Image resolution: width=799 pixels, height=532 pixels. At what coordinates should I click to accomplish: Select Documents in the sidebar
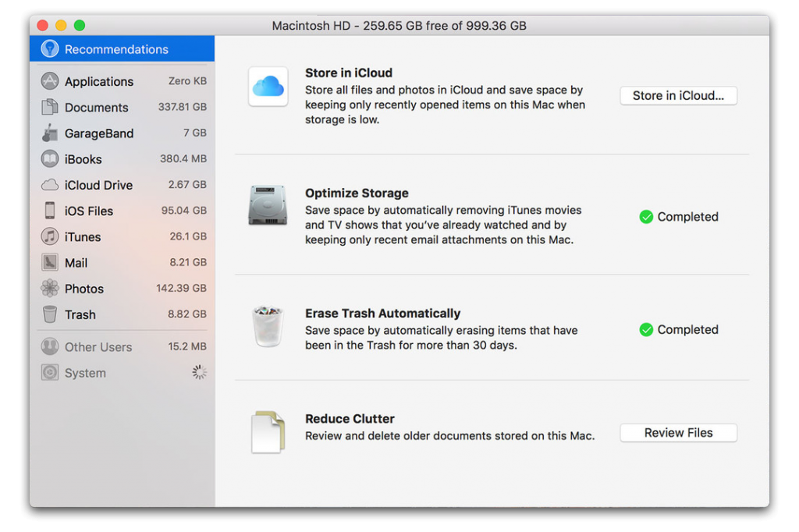(x=123, y=107)
